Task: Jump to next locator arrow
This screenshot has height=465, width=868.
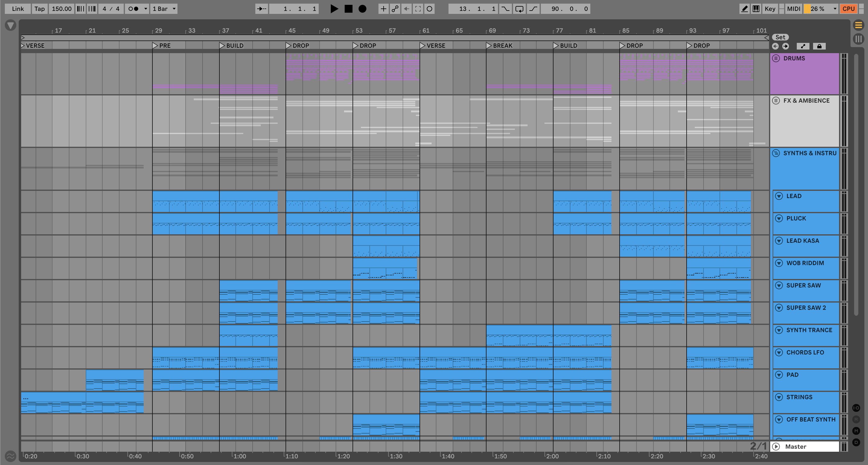Action: click(x=785, y=46)
